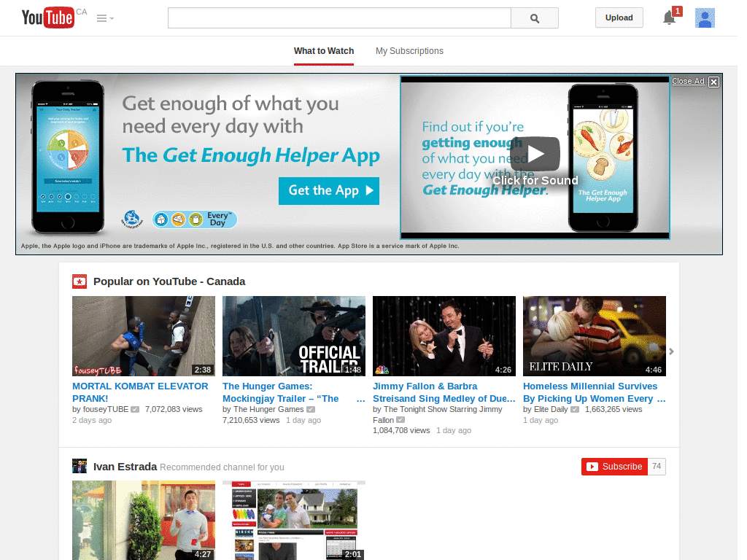Expand the guide menu with hamburger icon
This screenshot has height=560, width=747.
pyautogui.click(x=105, y=18)
